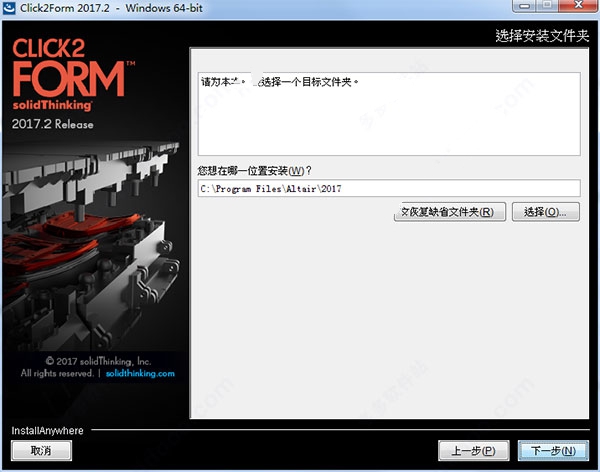Click the Click2Form title bar app icon
The height and width of the screenshot is (472, 600).
[8, 8]
